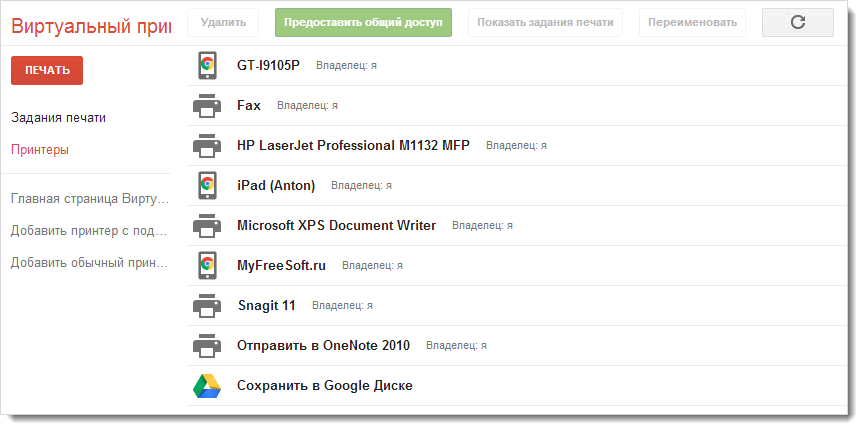Click the phone icon next to GT-I9105P

[207, 66]
